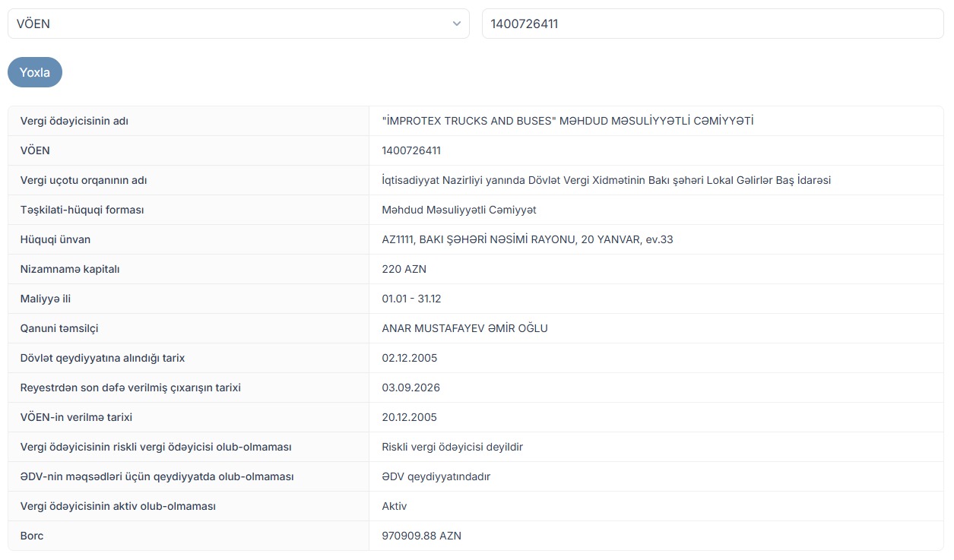Select the address value starting AZ1111

point(528,239)
